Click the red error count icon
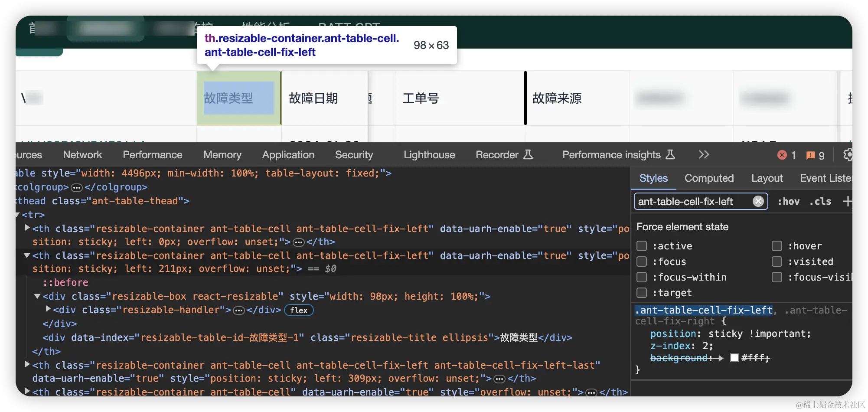This screenshot has height=412, width=868. [782, 155]
